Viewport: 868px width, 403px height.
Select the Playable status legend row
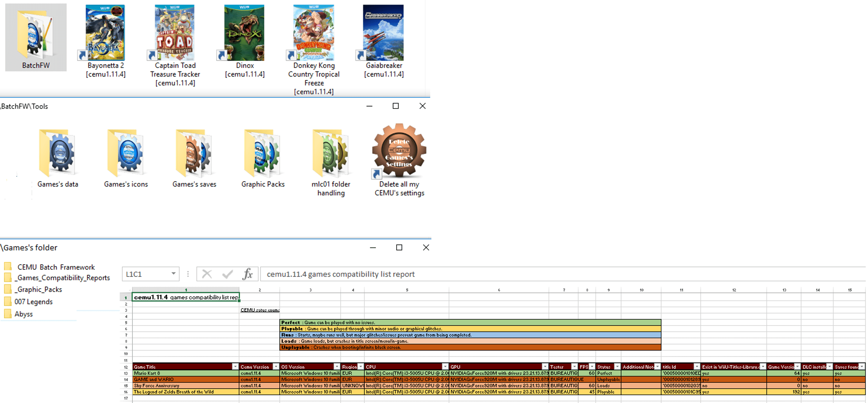point(471,329)
